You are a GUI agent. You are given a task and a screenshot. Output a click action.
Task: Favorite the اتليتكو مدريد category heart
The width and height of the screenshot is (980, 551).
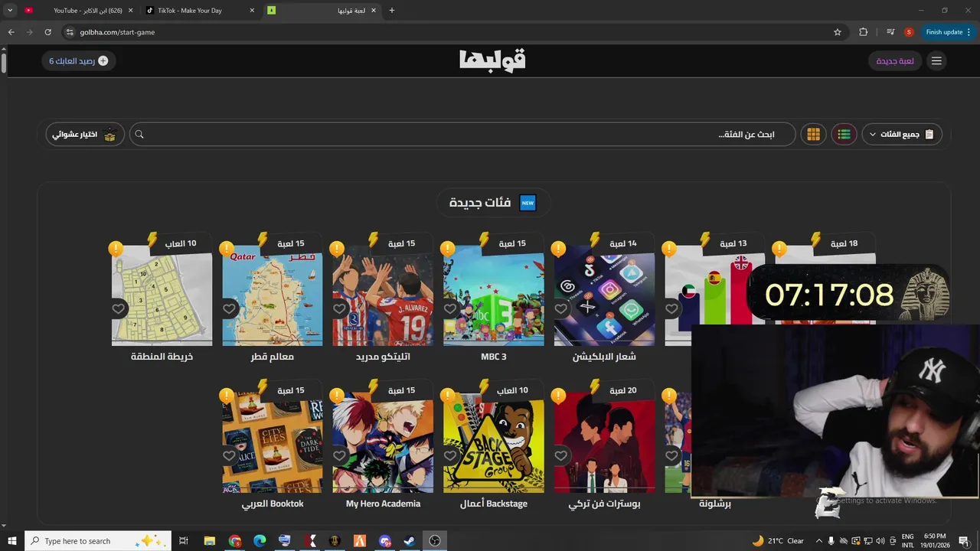coord(340,309)
